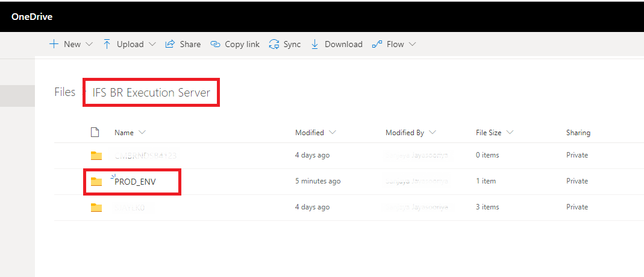Click the Share icon in toolbar
Screen dimensions: 644x277
pos(170,44)
